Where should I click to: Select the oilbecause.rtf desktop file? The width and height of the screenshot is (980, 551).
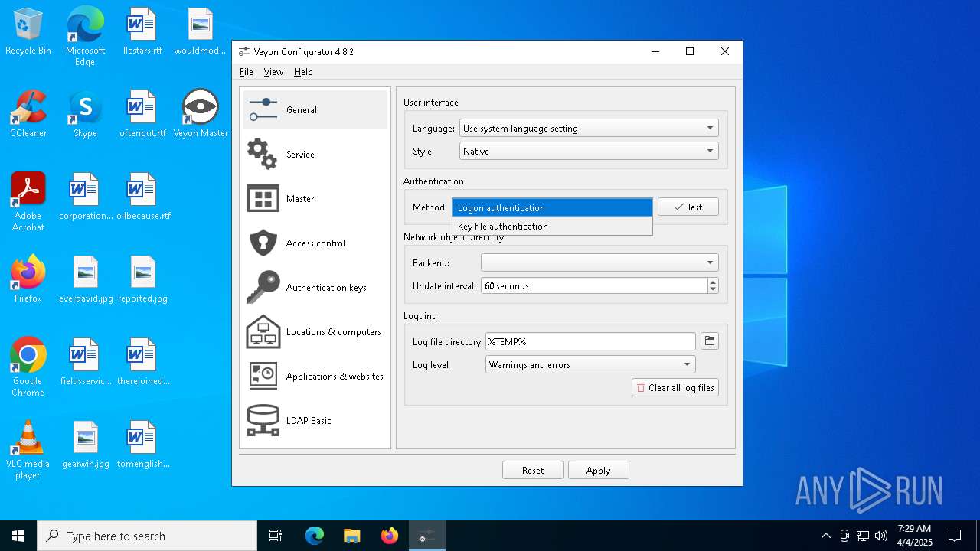142,197
